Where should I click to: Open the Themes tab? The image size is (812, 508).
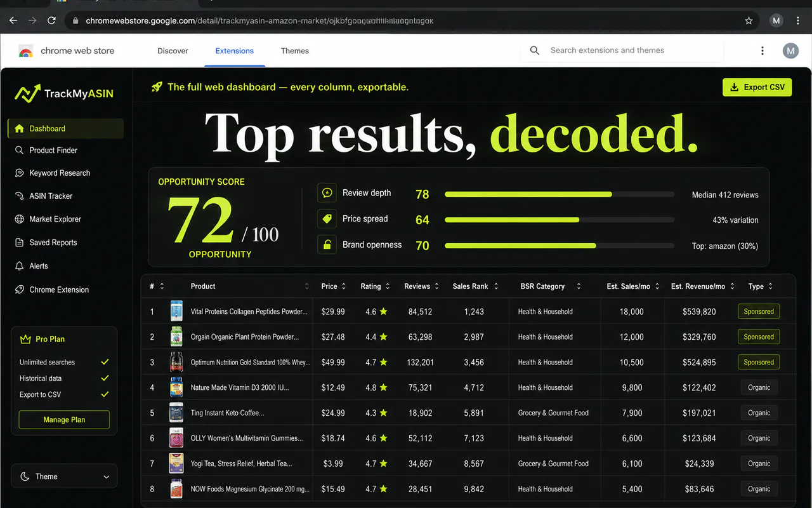(x=295, y=51)
